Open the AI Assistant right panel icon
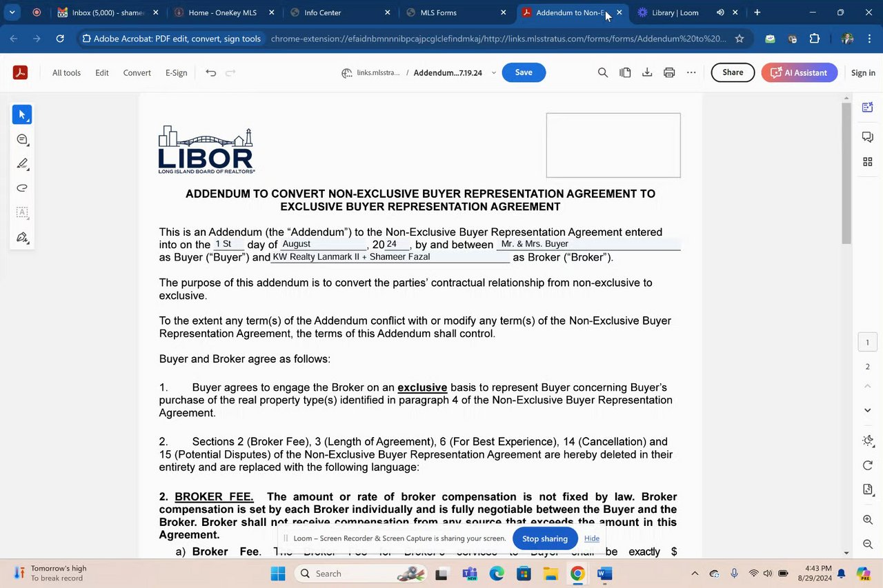This screenshot has height=588, width=883. pyautogui.click(x=868, y=107)
